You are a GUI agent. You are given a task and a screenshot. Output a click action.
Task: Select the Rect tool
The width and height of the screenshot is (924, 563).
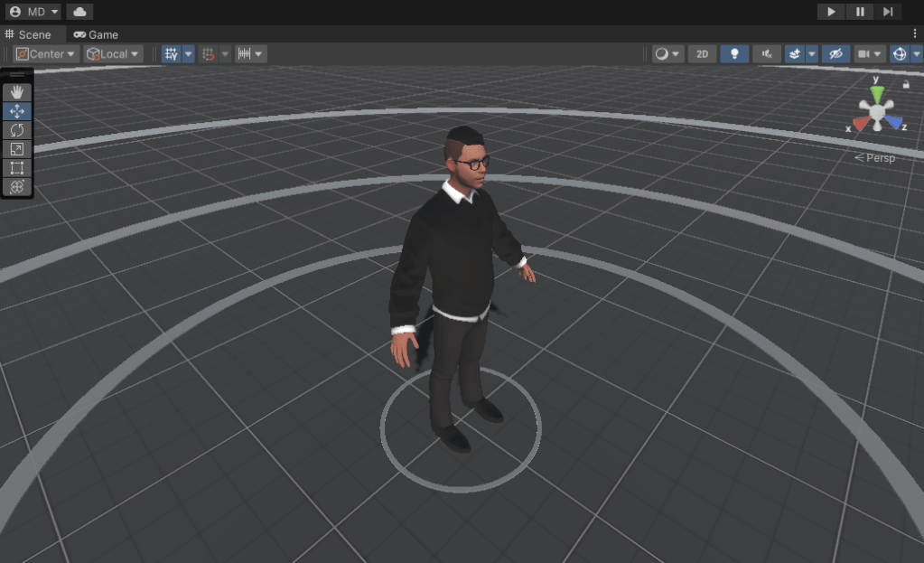[x=16, y=168]
